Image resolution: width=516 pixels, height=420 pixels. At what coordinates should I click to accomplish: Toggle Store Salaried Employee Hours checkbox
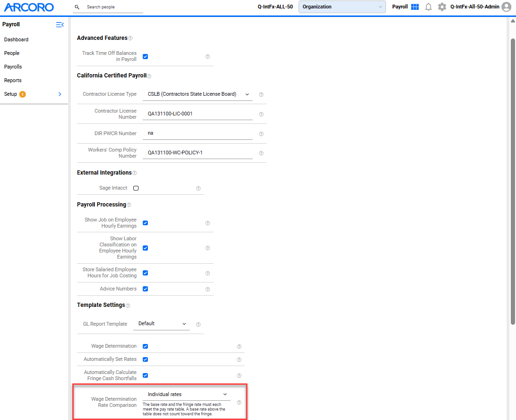[x=145, y=273]
